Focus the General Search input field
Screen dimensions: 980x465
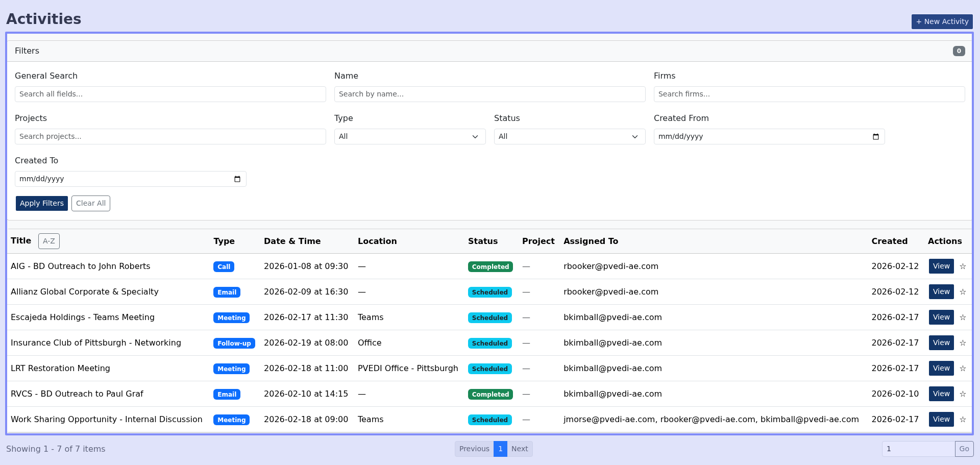170,94
